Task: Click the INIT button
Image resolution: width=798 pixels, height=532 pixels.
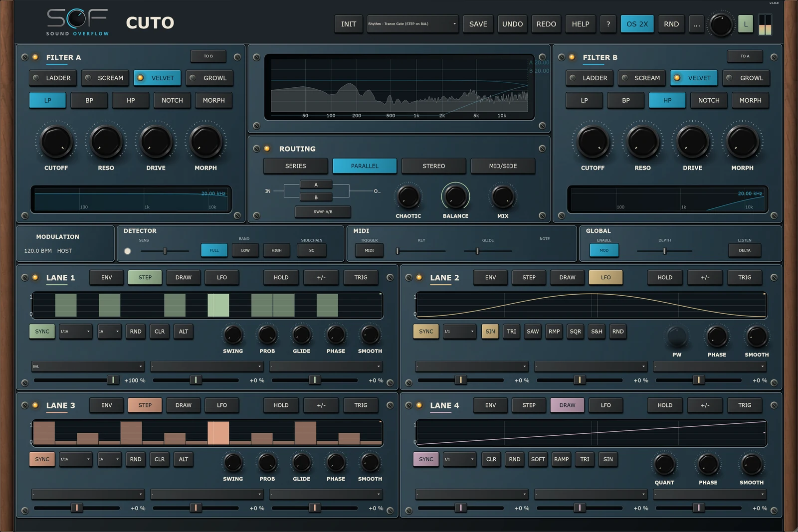Action: 349,24
